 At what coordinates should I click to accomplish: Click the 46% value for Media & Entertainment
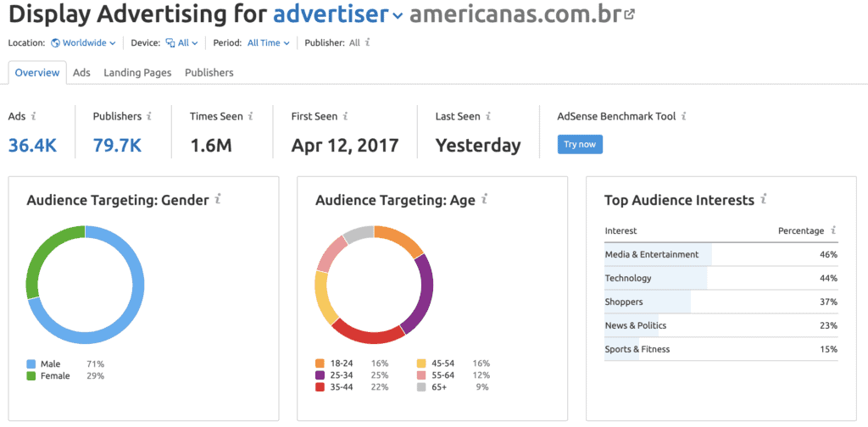point(829,254)
